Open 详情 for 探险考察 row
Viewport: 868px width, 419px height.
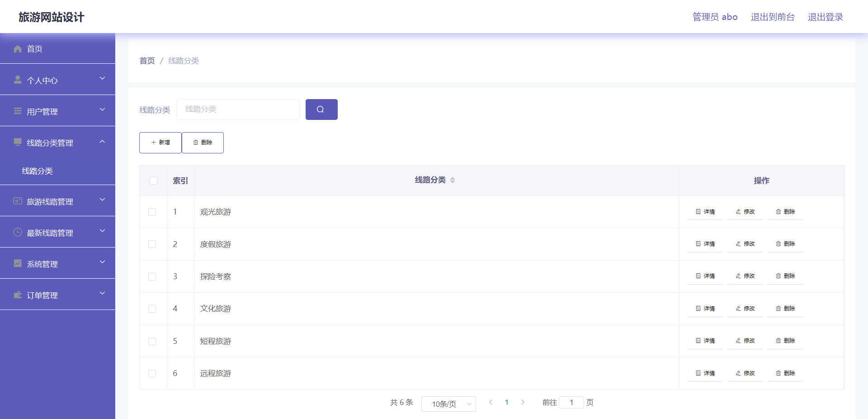[x=704, y=276]
